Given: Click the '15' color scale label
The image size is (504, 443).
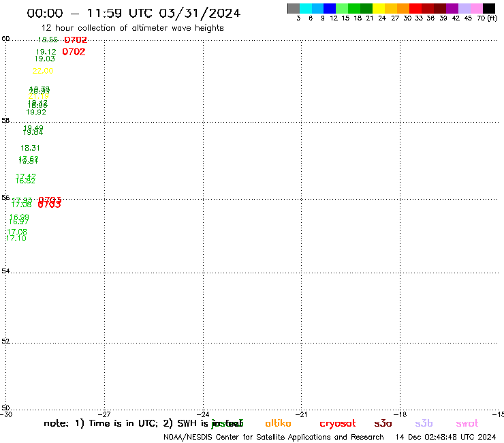Looking at the screenshot, I should click(x=345, y=18).
